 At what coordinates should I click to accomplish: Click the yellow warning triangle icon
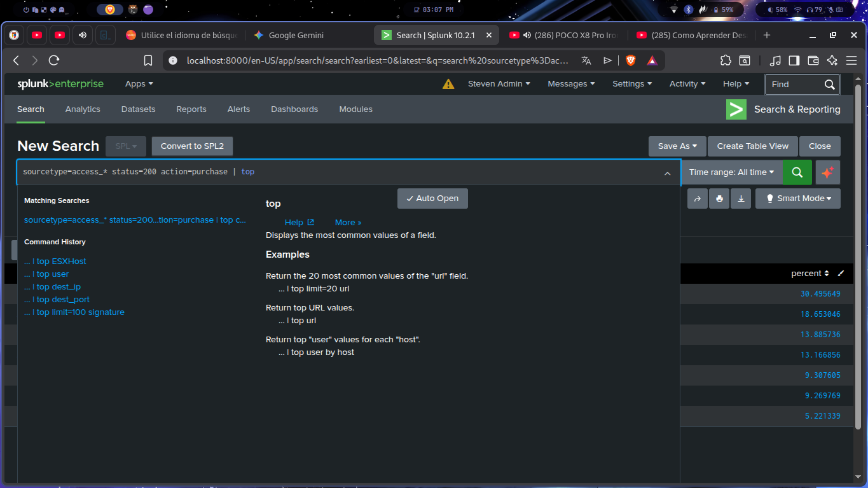(448, 84)
